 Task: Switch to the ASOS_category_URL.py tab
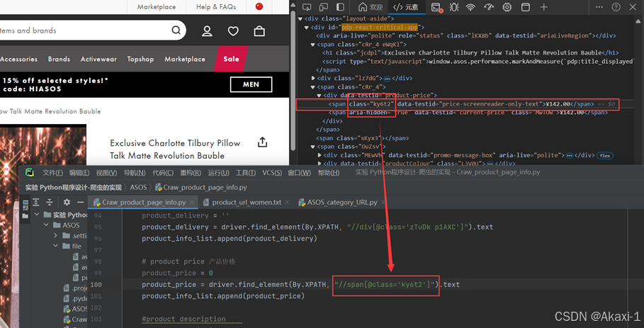coord(341,203)
